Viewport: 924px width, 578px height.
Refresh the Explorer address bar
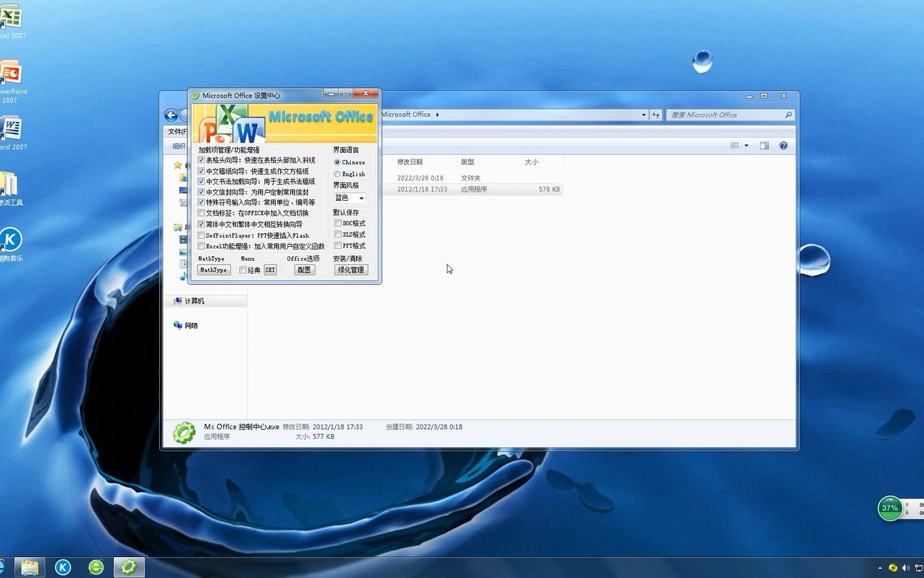pyautogui.click(x=656, y=115)
